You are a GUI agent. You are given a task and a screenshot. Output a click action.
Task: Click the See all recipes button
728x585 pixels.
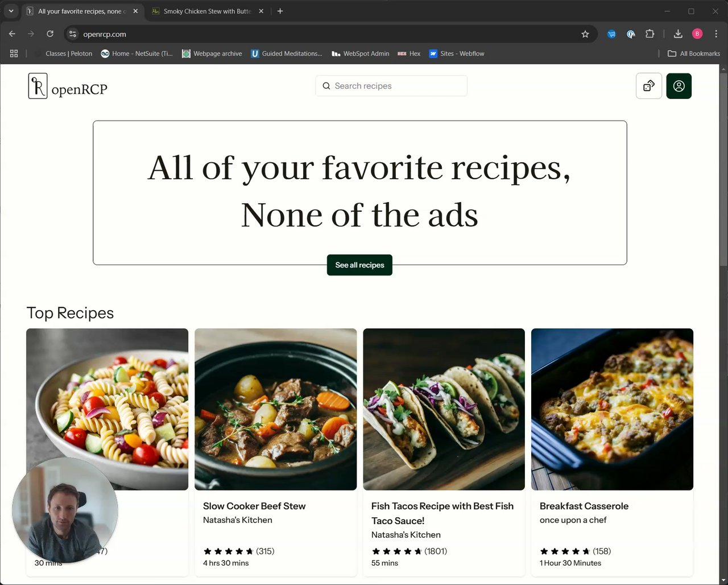[x=359, y=265]
